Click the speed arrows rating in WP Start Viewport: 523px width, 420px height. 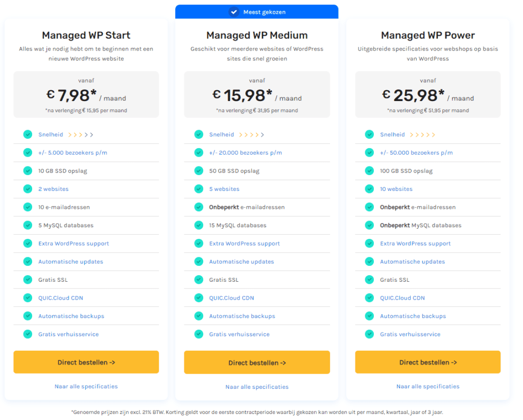(x=81, y=135)
